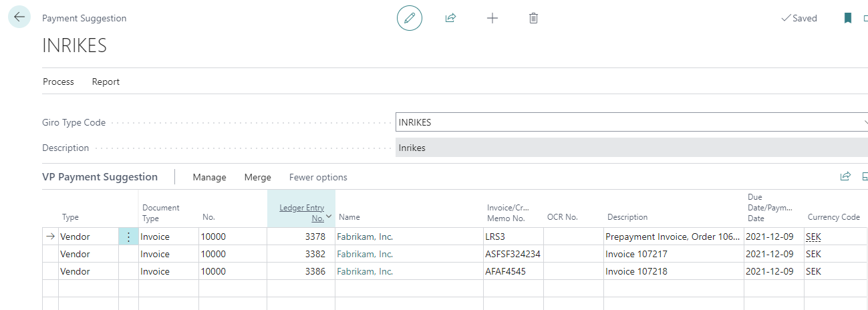Viewport: 868px width, 310px height.
Task: Click memo number ASFSF324234
Action: click(513, 254)
